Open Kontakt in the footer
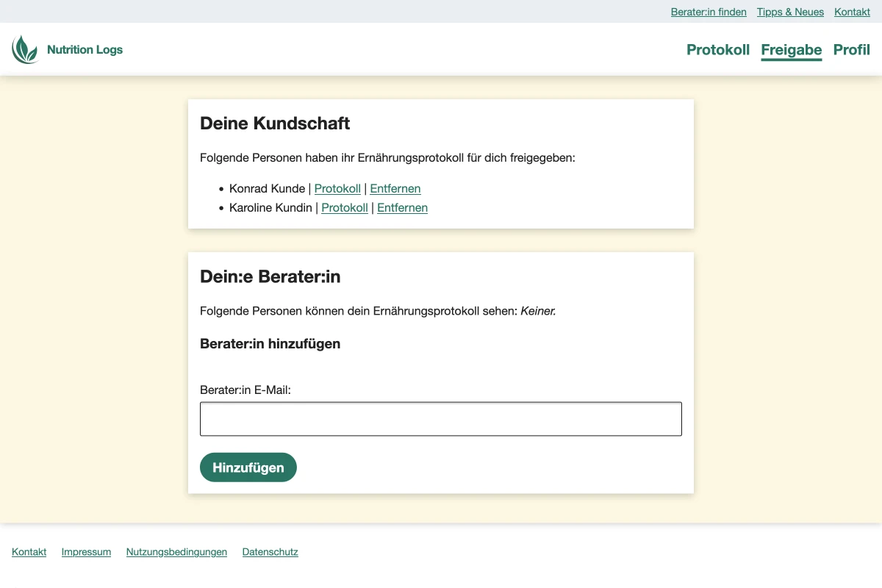The height and width of the screenshot is (588, 882). point(29,551)
